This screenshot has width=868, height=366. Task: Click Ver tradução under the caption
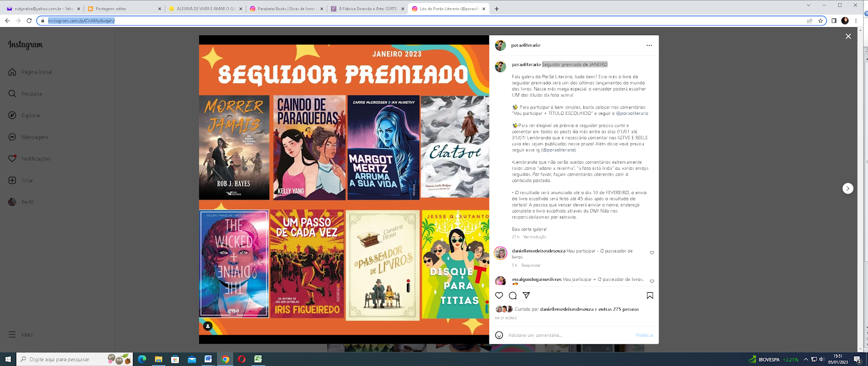point(535,237)
